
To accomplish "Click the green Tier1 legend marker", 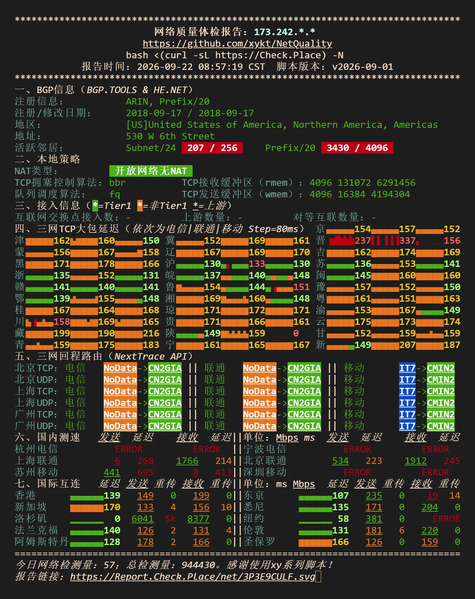I will (x=95, y=206).
